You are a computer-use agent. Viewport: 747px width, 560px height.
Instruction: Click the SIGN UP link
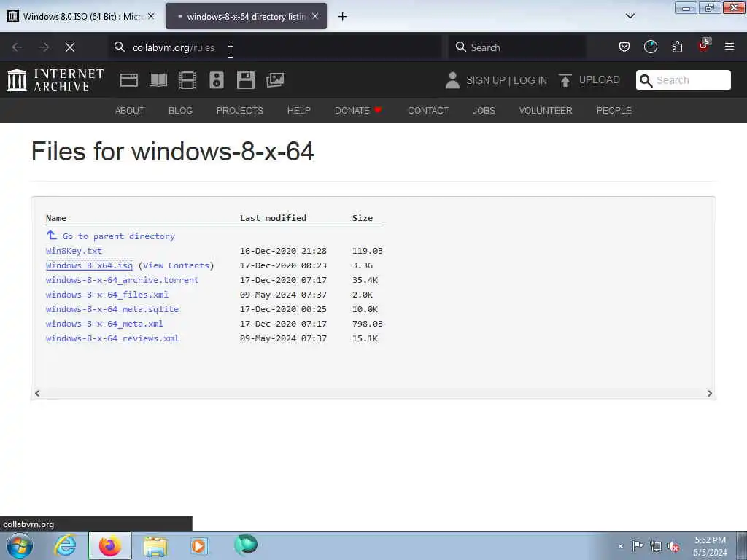(x=486, y=80)
